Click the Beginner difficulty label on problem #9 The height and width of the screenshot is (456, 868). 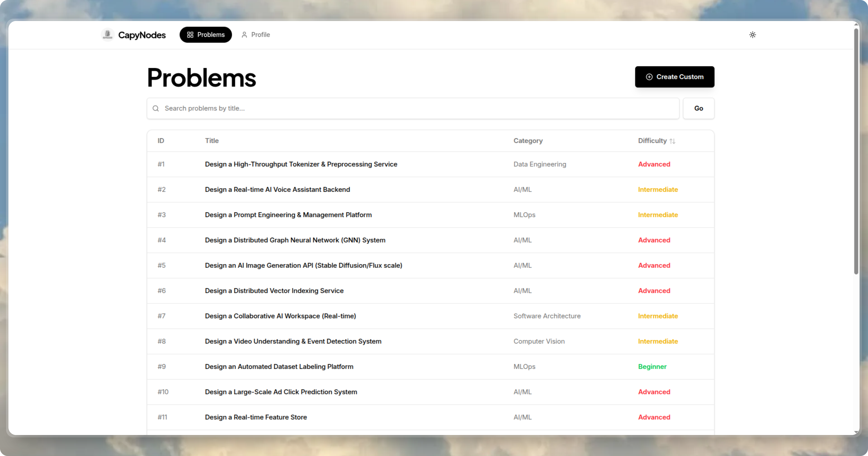652,367
